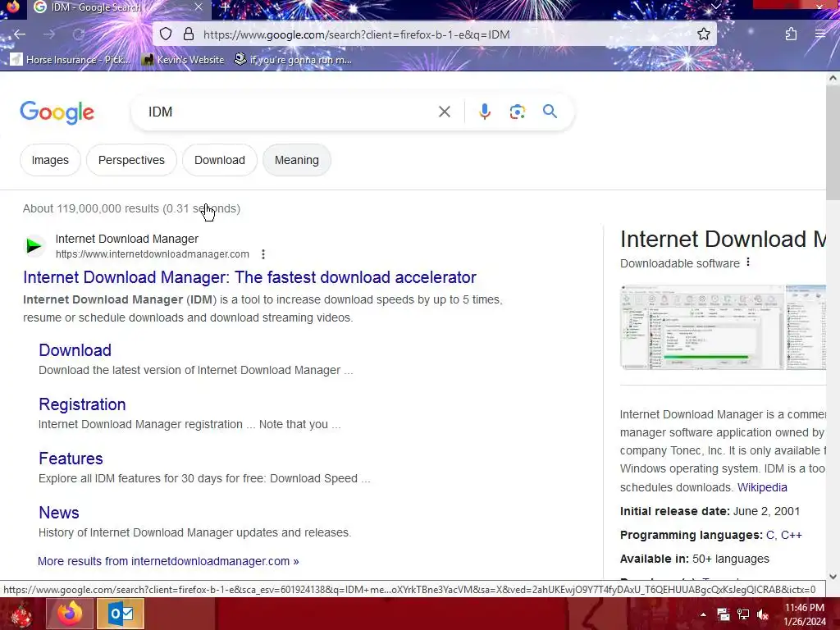Open the Horse Insurance bookmark
Viewport: 840px width, 630px height.
(x=71, y=59)
